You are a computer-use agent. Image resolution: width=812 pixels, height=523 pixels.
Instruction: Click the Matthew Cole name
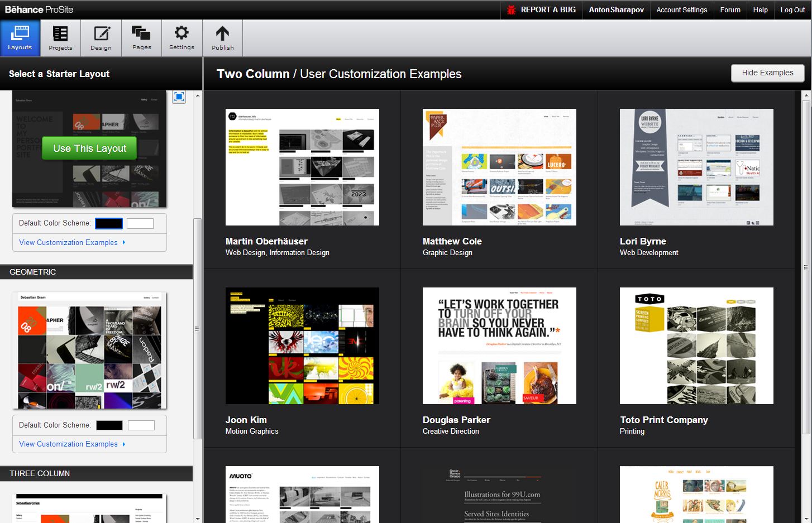[452, 241]
